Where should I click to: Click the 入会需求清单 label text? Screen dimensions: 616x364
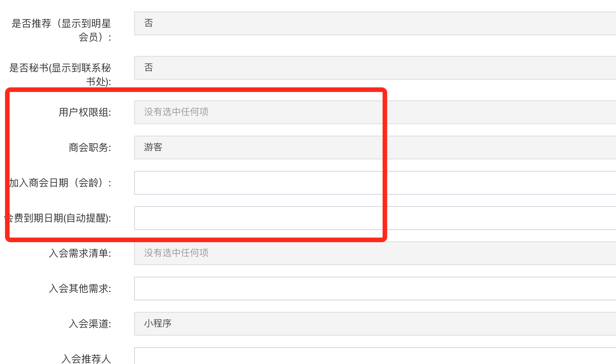coord(80,253)
